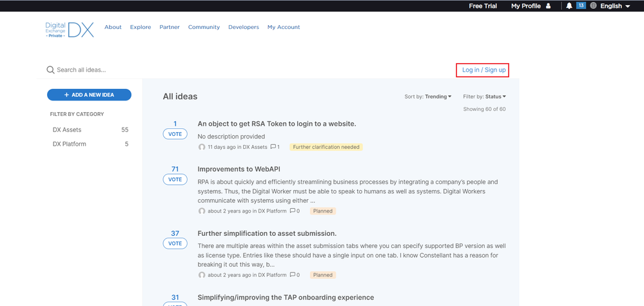This screenshot has height=306, width=644.
Task: Click author avatar on Further simplification idea
Action: pos(202,275)
